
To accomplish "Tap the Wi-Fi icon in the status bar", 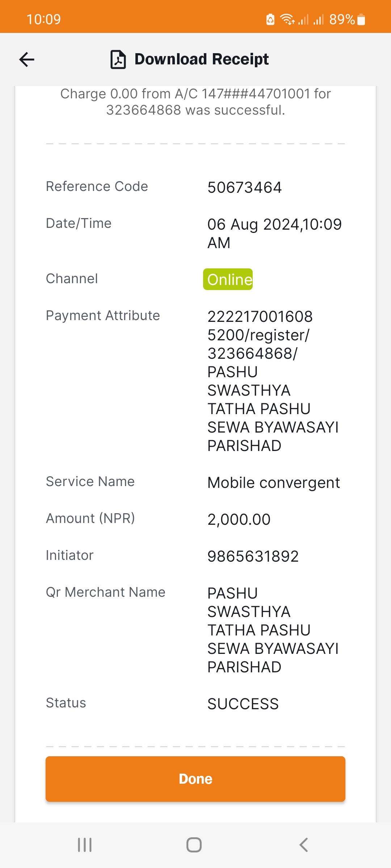I will [x=287, y=19].
